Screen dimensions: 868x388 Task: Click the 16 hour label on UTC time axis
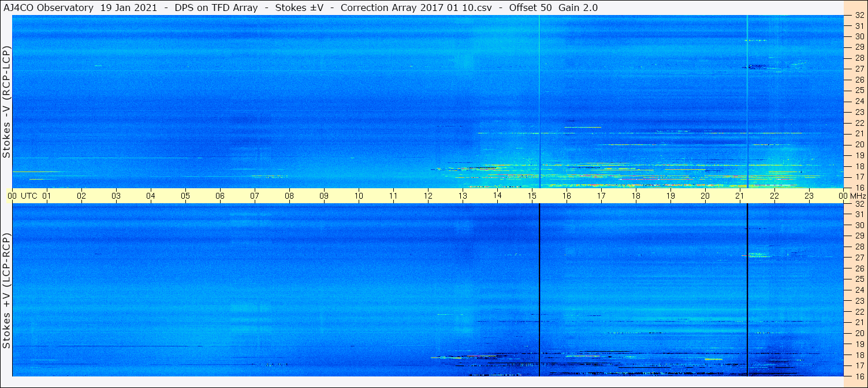coord(567,196)
